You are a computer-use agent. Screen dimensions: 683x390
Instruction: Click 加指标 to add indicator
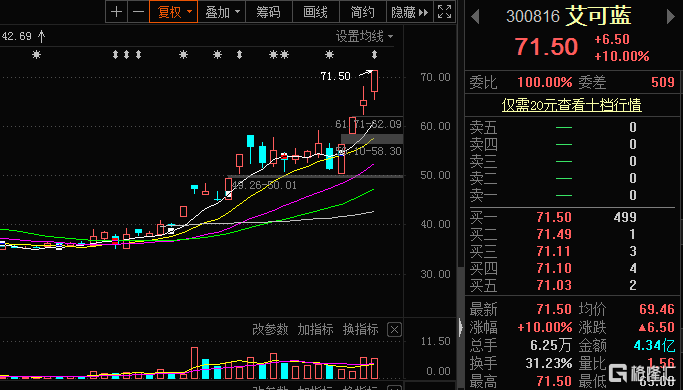point(315,329)
